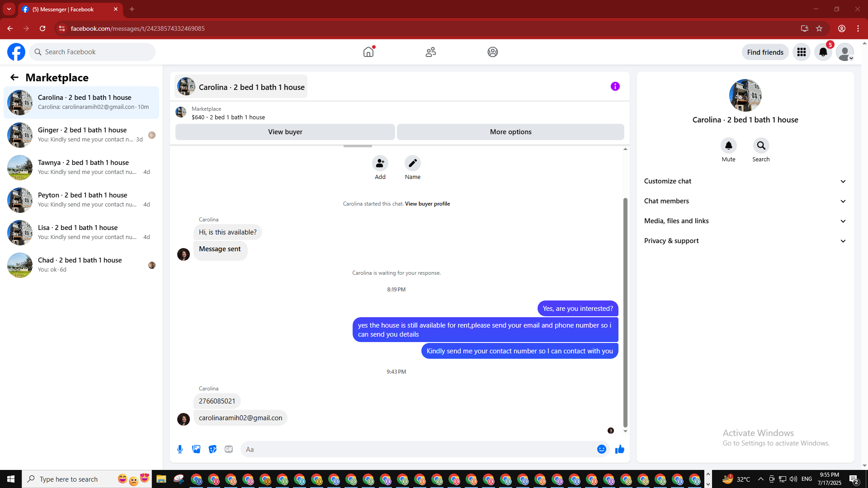This screenshot has width=868, height=488.
Task: Click the chat scrollbar thumb
Action: (x=626, y=312)
